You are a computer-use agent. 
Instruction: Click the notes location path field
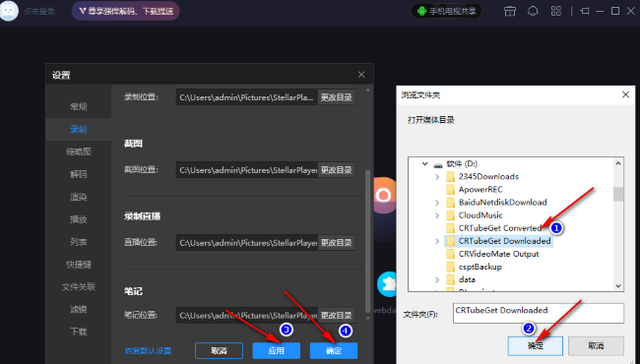[x=246, y=315]
